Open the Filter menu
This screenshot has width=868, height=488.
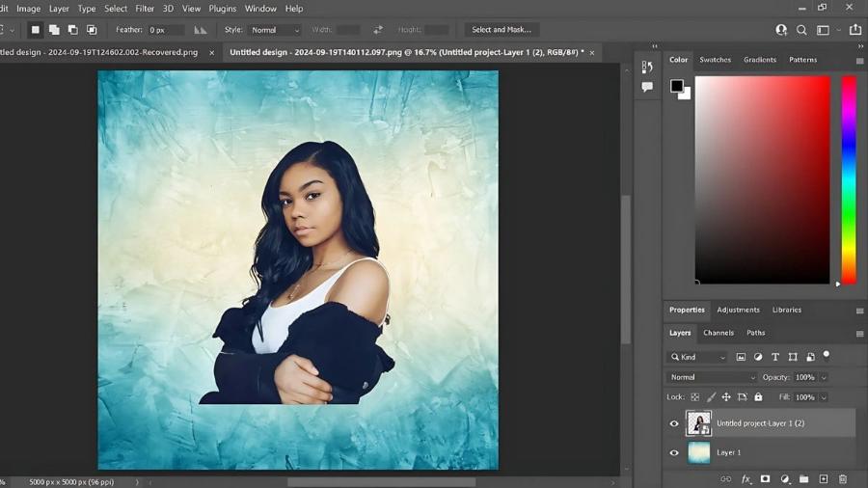click(x=145, y=9)
